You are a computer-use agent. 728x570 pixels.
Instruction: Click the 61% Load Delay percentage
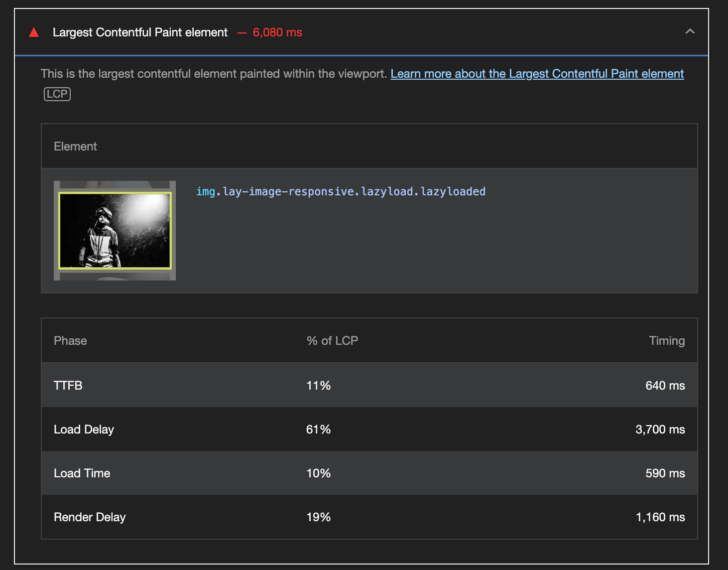coord(318,429)
